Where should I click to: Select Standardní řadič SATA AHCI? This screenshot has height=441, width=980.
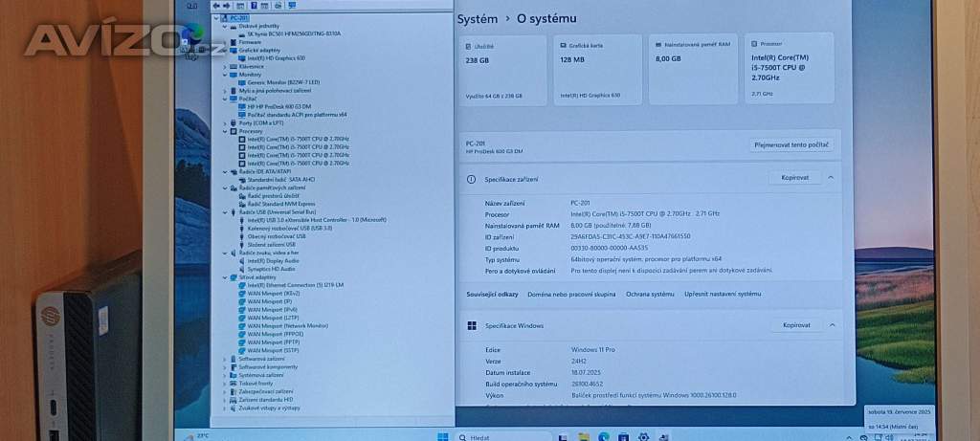(277, 180)
